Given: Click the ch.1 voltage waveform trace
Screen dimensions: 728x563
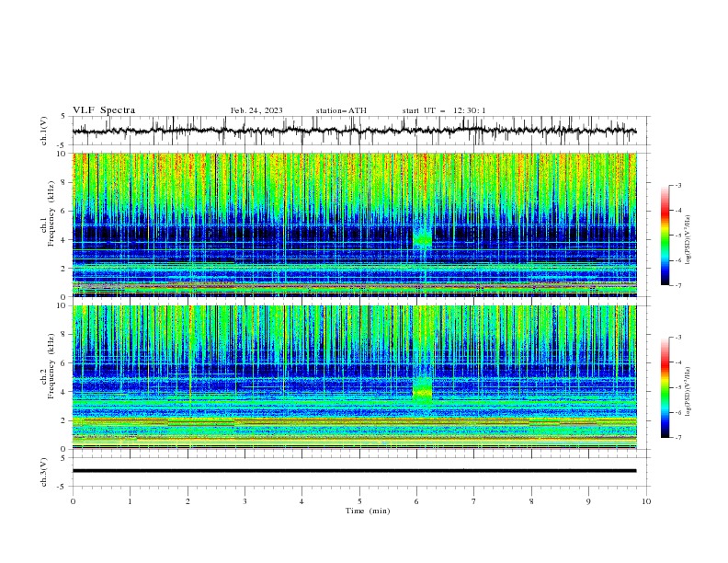Looking at the screenshot, I should pos(354,131).
